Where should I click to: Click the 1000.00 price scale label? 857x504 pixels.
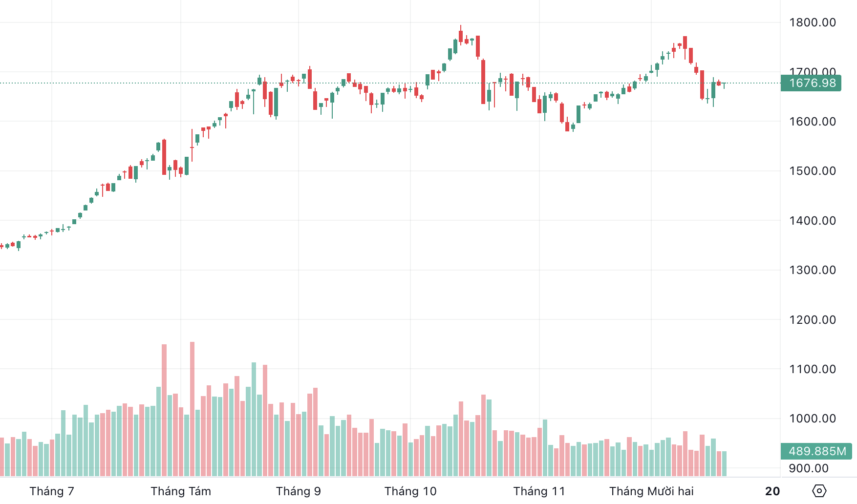tap(813, 419)
